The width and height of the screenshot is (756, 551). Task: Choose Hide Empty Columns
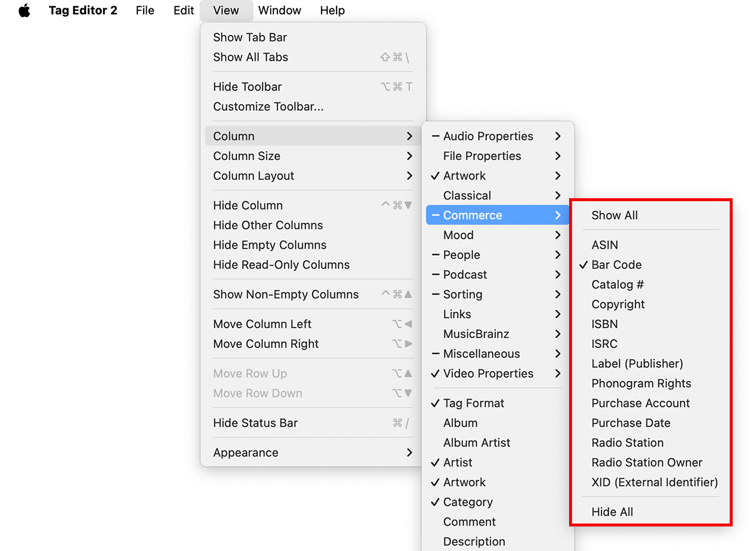tap(313, 245)
